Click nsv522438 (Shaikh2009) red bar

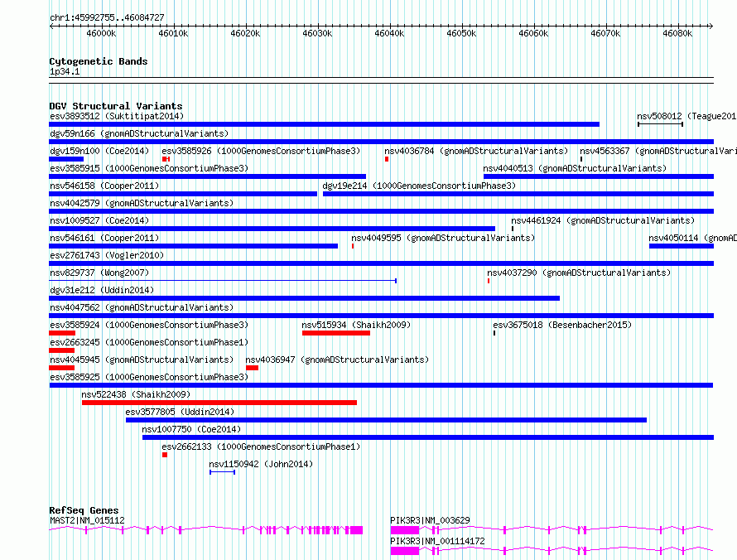tap(219, 403)
